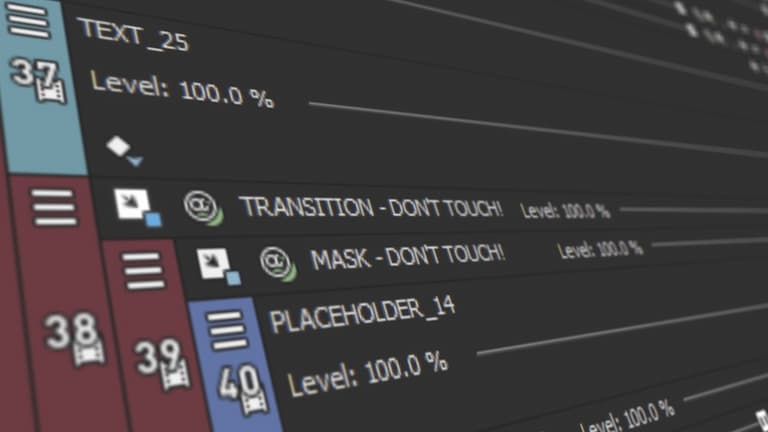Screen dimensions: 768x432
Task: Click the TRANSITION - DON'T TOUCH! label
Action: coord(372,208)
